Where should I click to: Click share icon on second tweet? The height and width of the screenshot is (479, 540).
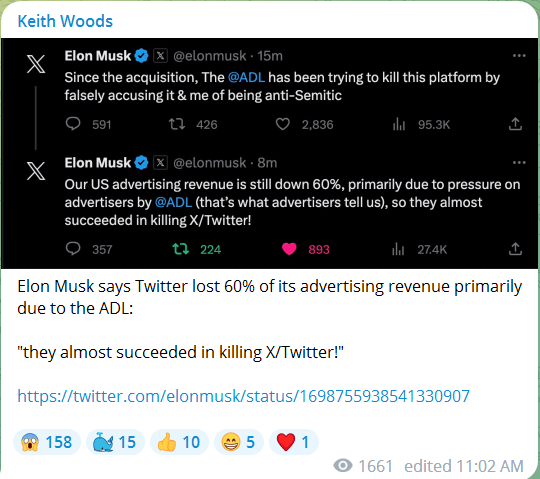[x=515, y=249]
